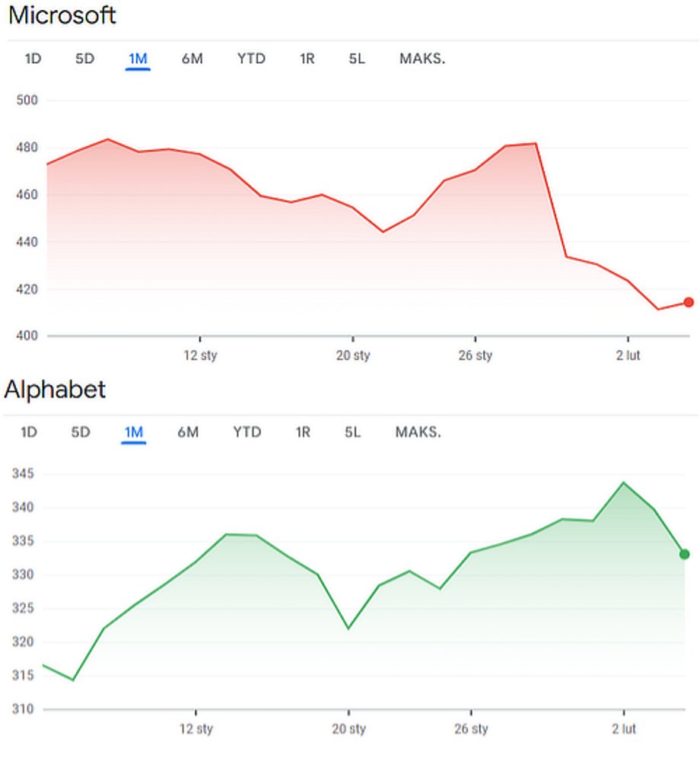Screen dimensions: 700x764
Task: Click the red endpoint dot on Microsoft chart
Action: click(x=689, y=302)
